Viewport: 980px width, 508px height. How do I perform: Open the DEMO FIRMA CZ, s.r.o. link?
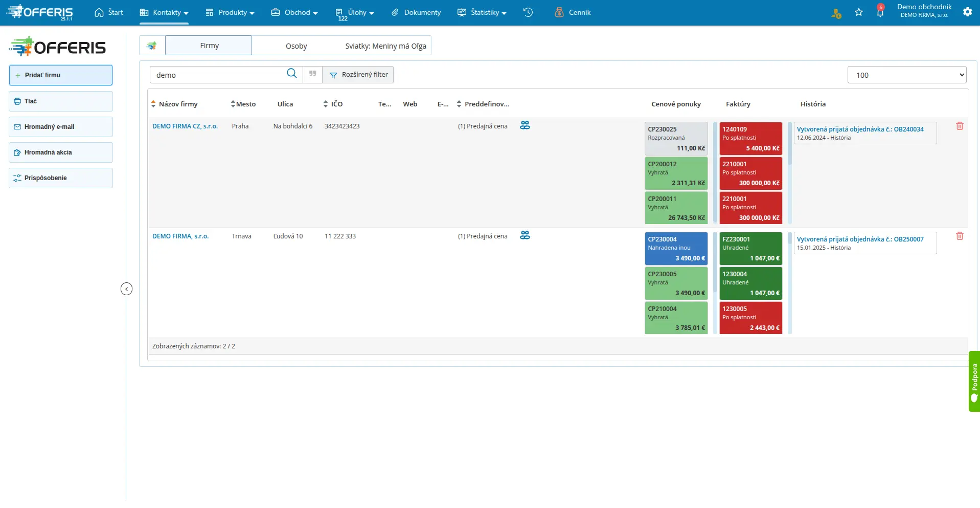[185, 126]
